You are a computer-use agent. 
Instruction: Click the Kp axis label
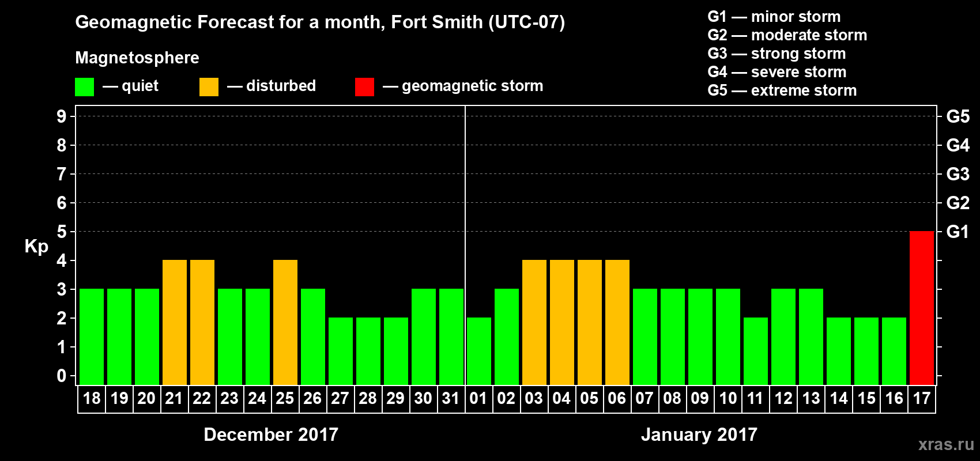[36, 247]
